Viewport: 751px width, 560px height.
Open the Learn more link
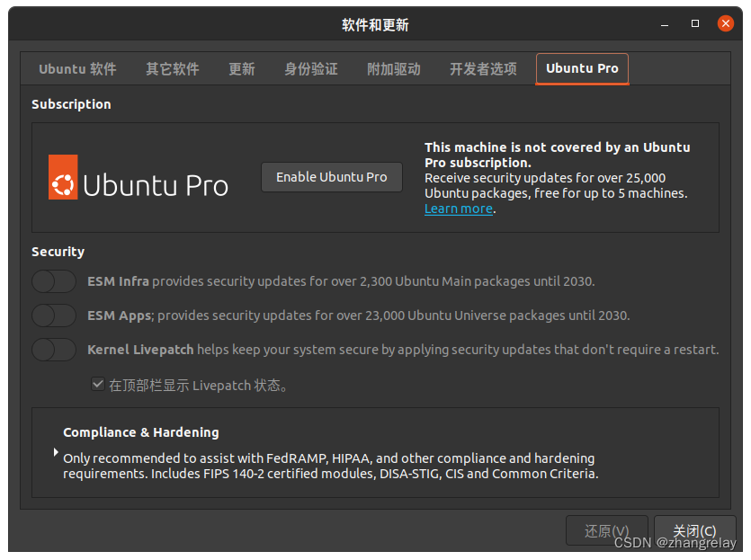click(459, 209)
